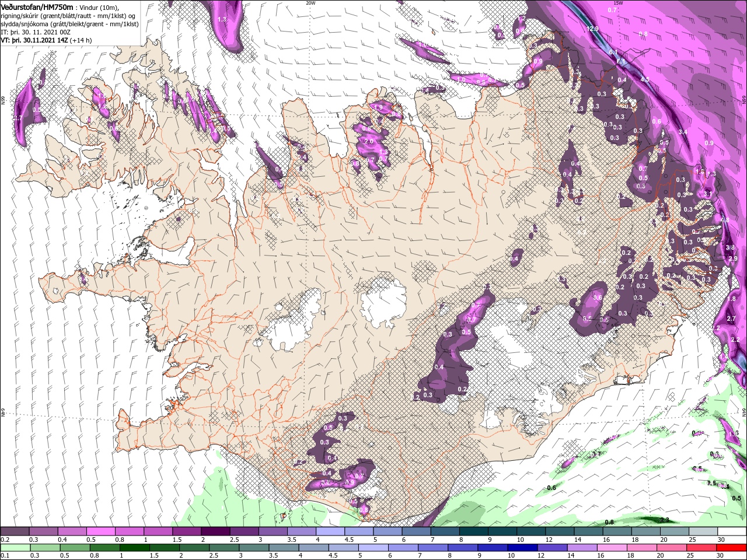
Task: Click the 2.0 snowfall value on map
Action: 368,142
